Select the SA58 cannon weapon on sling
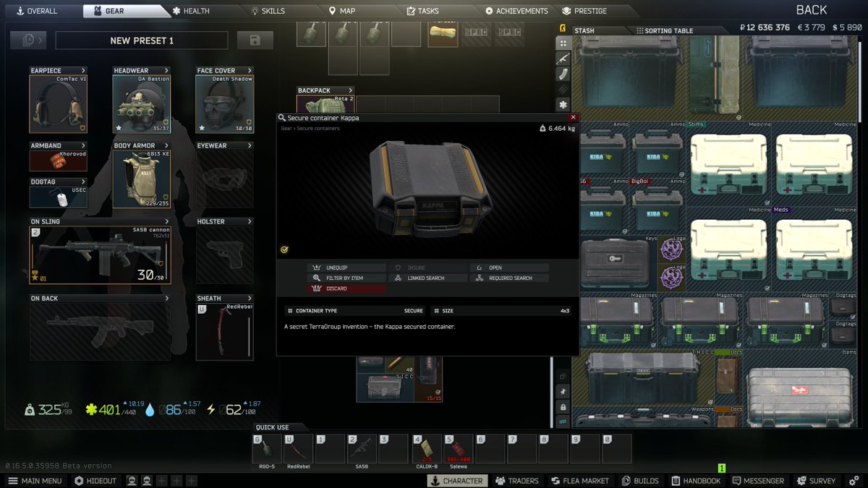This screenshot has height=488, width=868. pyautogui.click(x=100, y=254)
